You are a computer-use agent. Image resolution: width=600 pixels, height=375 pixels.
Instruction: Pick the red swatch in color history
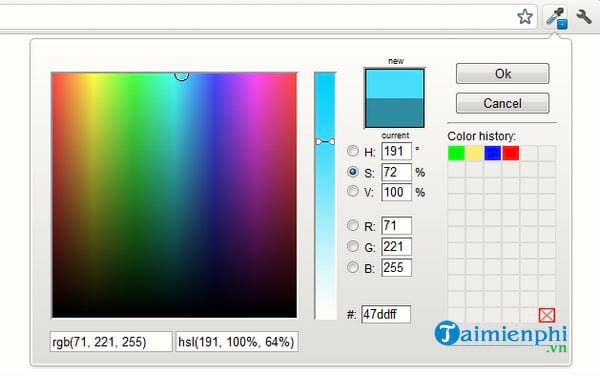tap(511, 153)
